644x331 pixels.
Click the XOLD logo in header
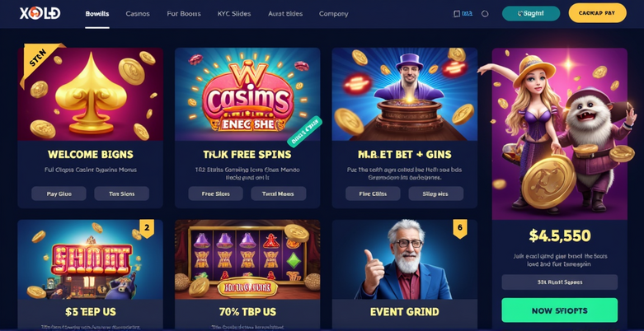click(40, 13)
